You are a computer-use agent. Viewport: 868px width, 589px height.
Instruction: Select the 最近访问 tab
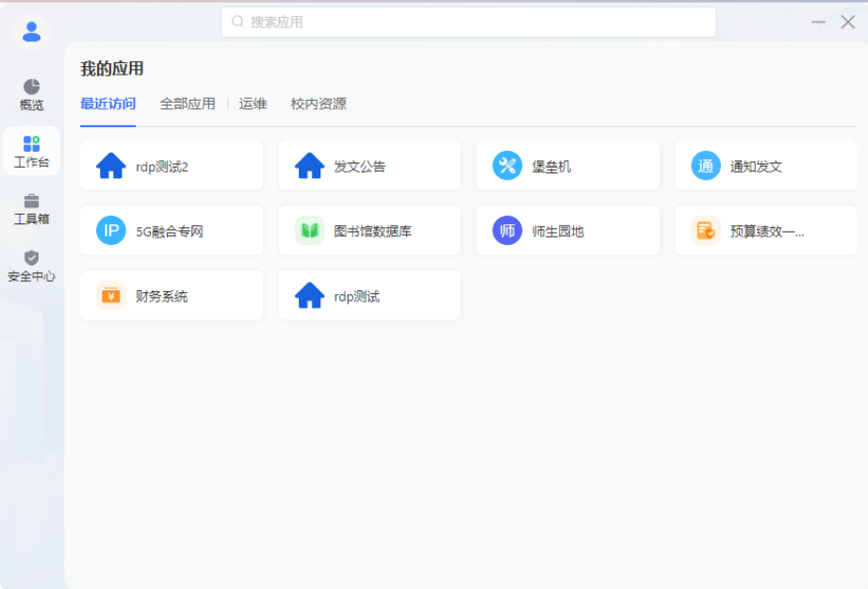[108, 104]
